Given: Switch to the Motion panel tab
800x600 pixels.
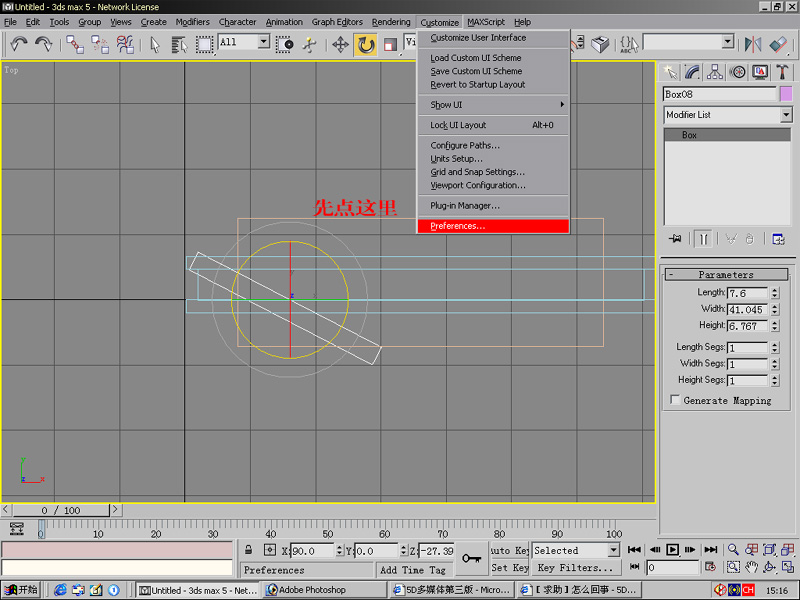Looking at the screenshot, I should tap(737, 72).
